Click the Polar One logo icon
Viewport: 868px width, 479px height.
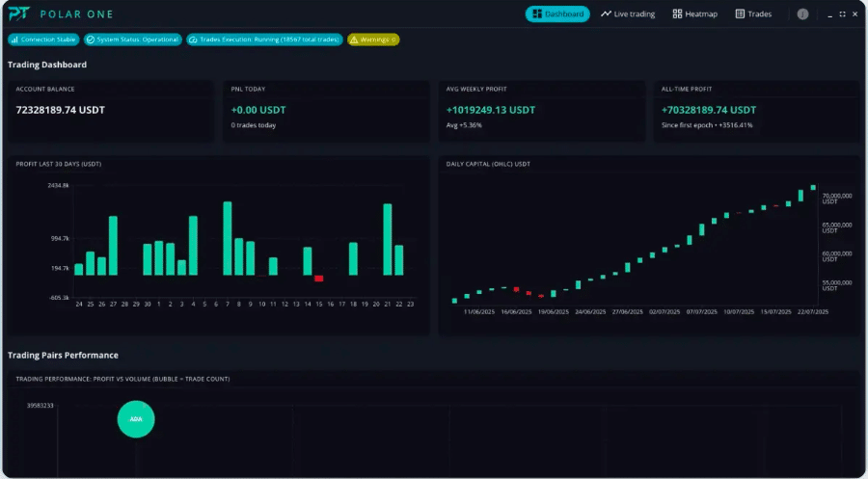(19, 14)
